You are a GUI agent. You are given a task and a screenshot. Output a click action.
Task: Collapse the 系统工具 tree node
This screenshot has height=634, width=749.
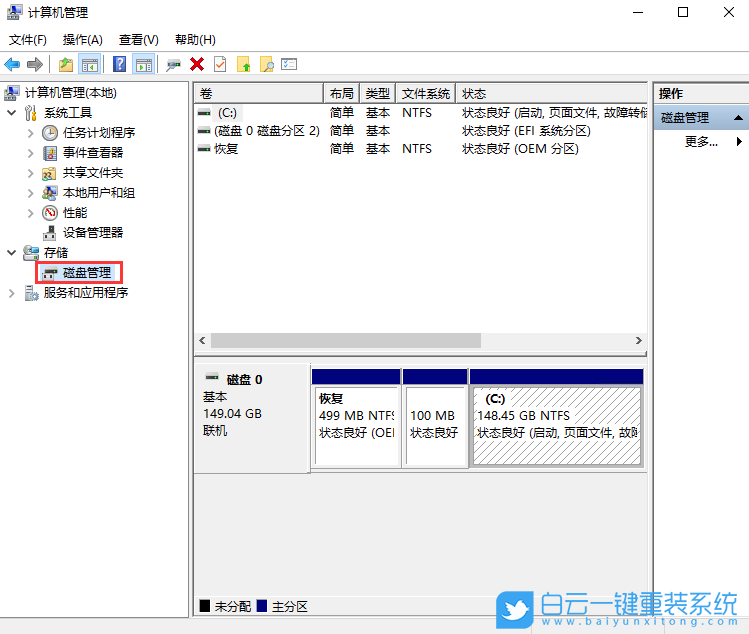[x=12, y=113]
